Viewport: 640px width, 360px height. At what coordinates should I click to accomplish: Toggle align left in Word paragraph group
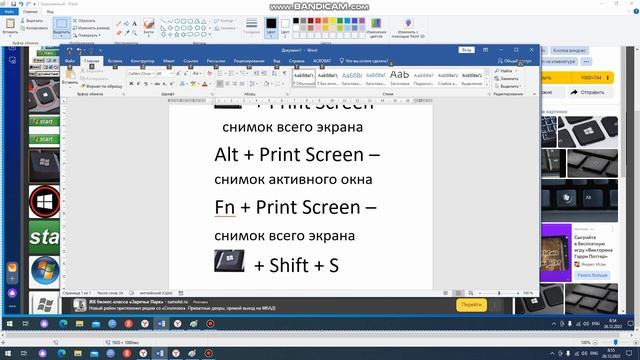point(220,84)
